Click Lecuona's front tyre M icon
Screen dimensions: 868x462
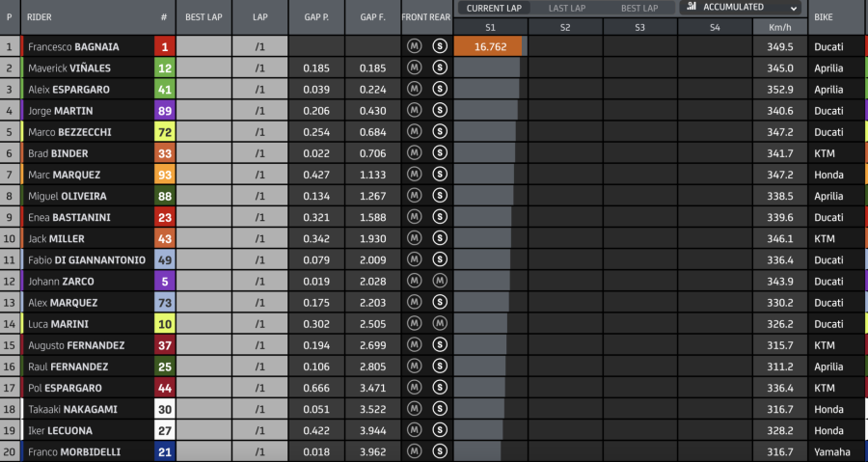pos(414,430)
